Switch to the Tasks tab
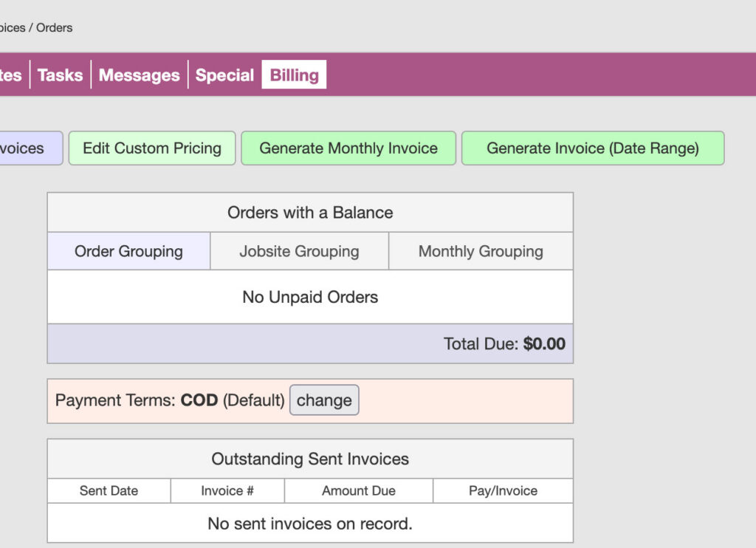This screenshot has width=756, height=548. tap(61, 75)
